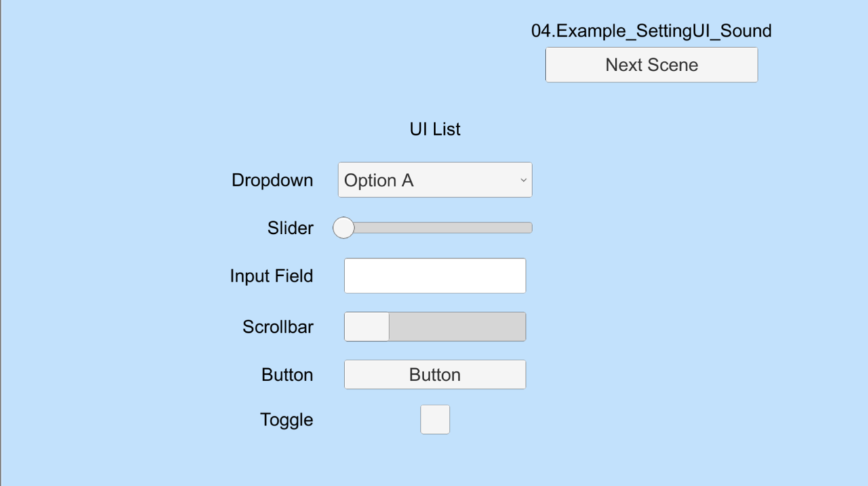Enable the Toggle checkbox
868x486 pixels.
435,420
